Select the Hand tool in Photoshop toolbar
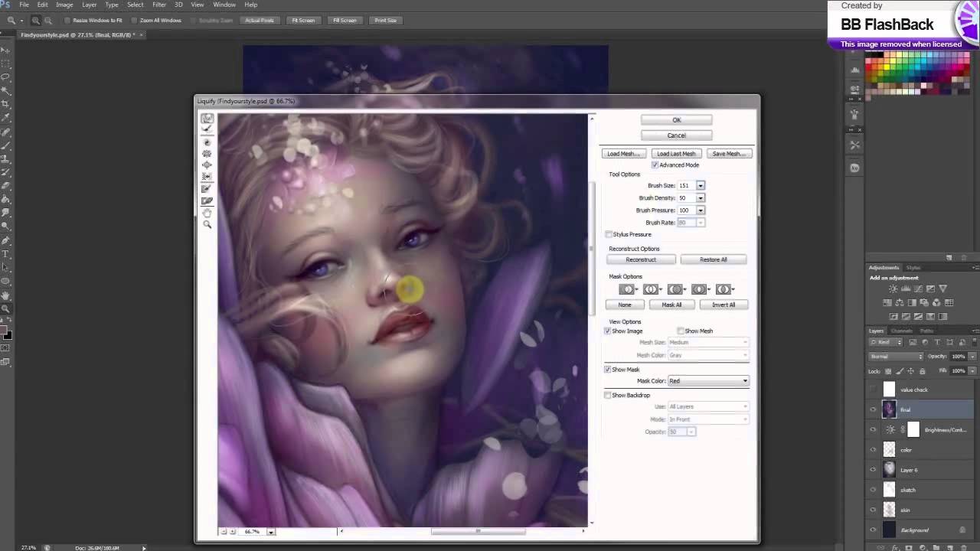This screenshot has height=551, width=980. pyautogui.click(x=5, y=295)
